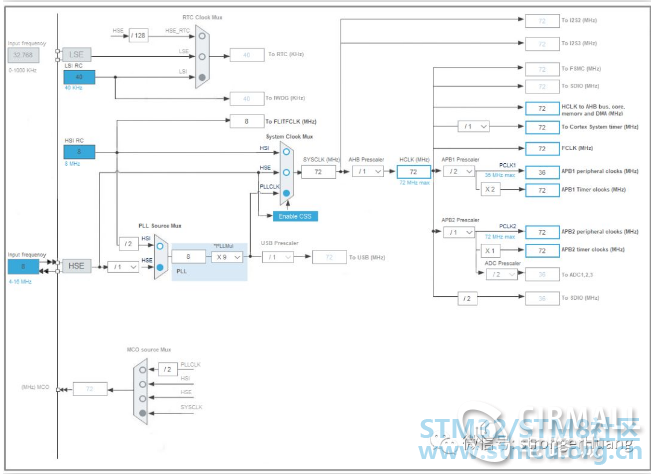
Task: Click the APB1 peripheral clocks value box
Action: click(542, 172)
